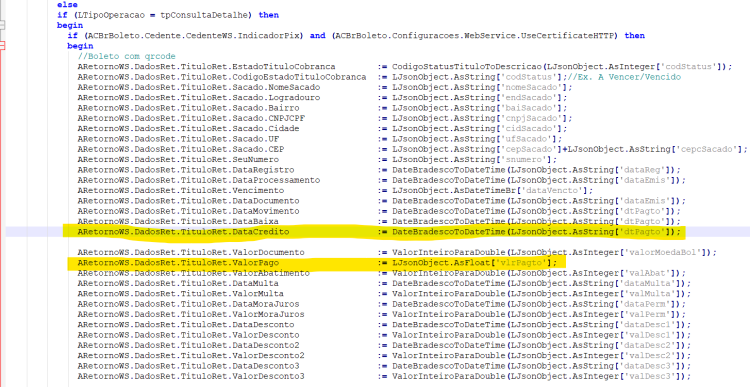The height and width of the screenshot is (387, 750).
Task: Click 'DataProcessamento' property
Action: click(x=276, y=180)
